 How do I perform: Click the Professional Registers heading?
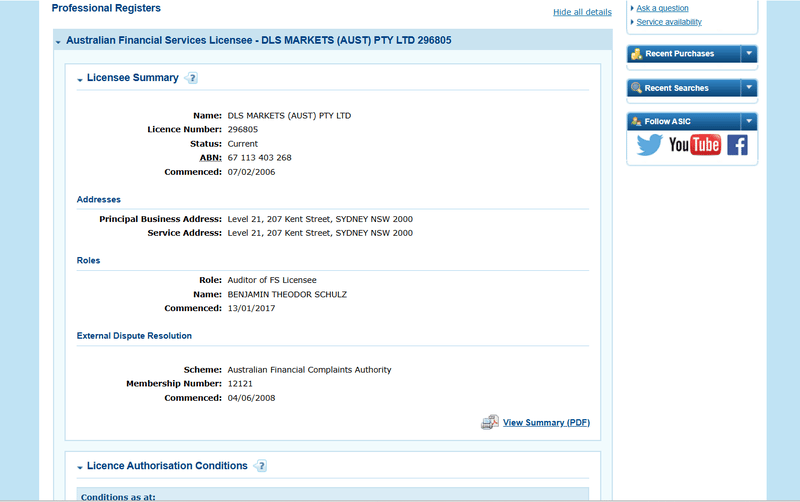pos(106,8)
